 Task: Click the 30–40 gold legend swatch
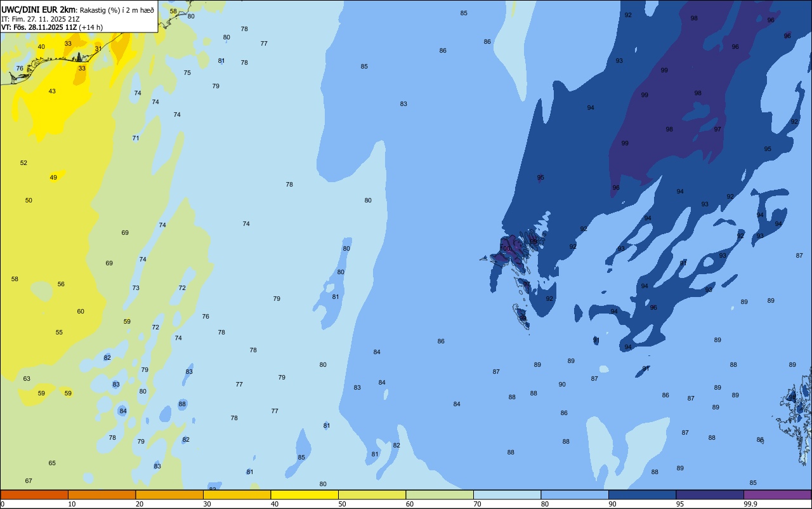pos(237,494)
